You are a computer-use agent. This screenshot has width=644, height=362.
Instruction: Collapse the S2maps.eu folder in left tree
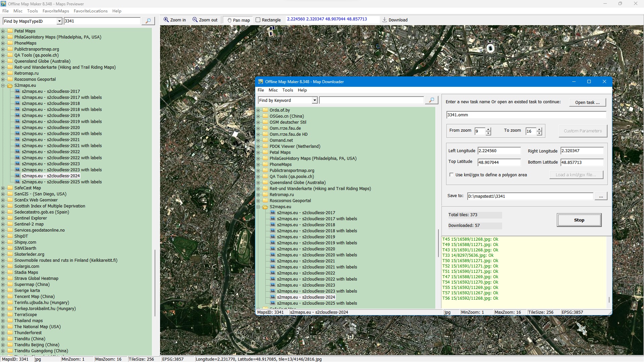[x=3, y=85]
